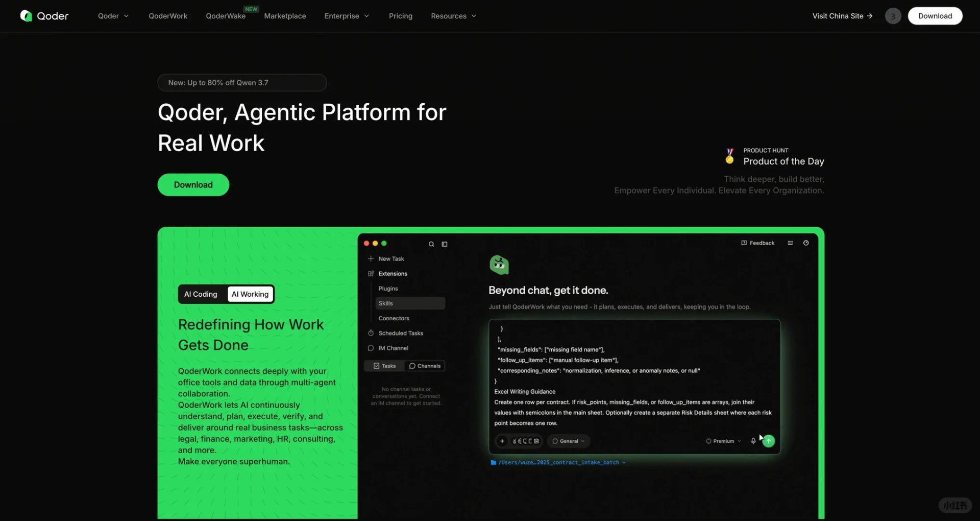The height and width of the screenshot is (521, 980).
Task: Click the green send arrow button
Action: click(769, 441)
